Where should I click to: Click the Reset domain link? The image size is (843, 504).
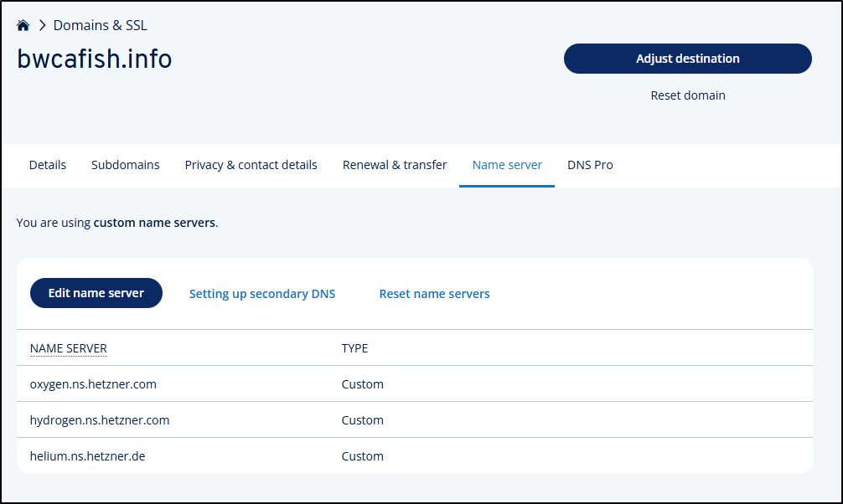[687, 95]
